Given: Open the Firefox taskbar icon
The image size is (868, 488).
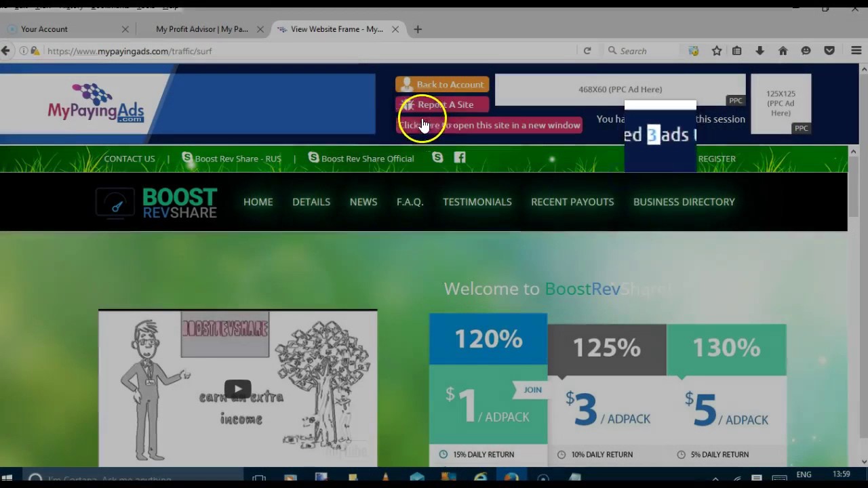Looking at the screenshot, I should pyautogui.click(x=512, y=479).
